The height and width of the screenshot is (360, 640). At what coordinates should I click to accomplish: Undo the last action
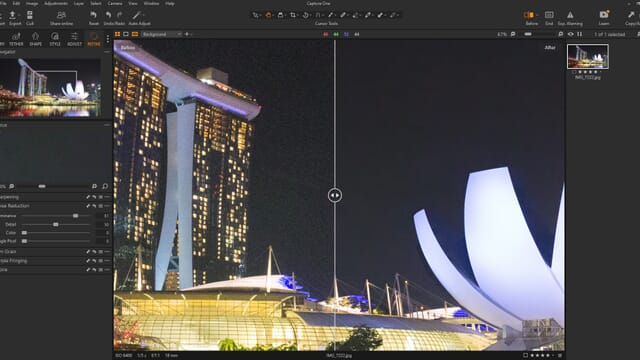click(108, 15)
